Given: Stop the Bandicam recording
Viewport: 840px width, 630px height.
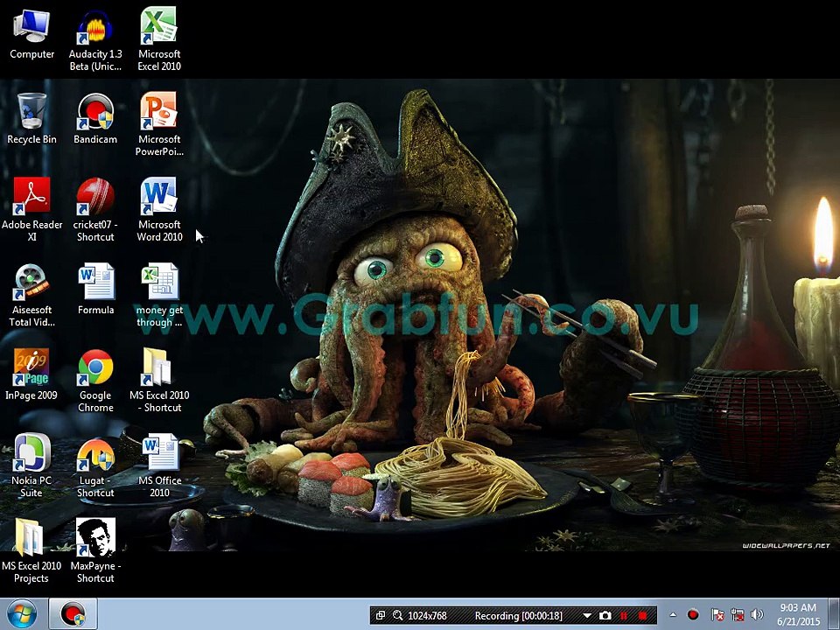Looking at the screenshot, I should 643,615.
